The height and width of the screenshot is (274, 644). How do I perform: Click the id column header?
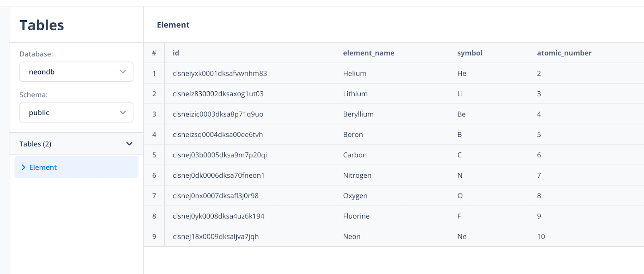(x=176, y=53)
